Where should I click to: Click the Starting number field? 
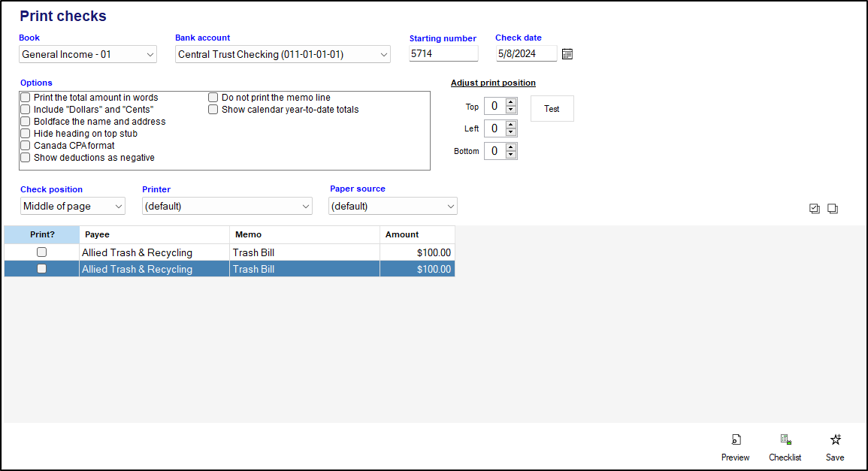point(443,54)
